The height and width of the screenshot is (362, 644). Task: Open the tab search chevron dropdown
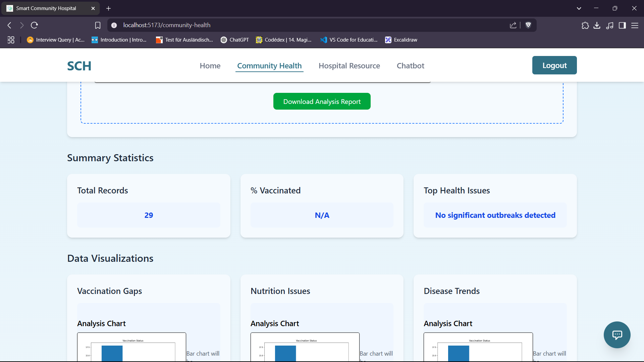pyautogui.click(x=579, y=8)
